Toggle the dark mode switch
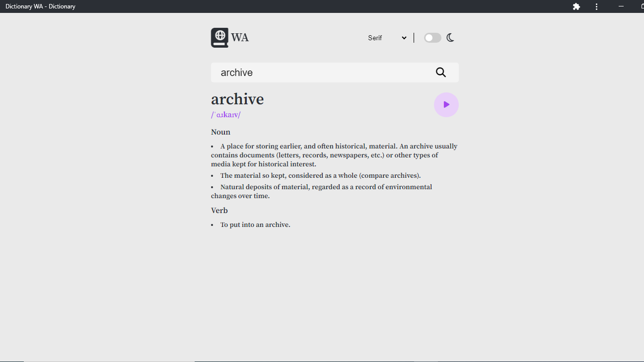This screenshot has height=362, width=644. pos(432,38)
